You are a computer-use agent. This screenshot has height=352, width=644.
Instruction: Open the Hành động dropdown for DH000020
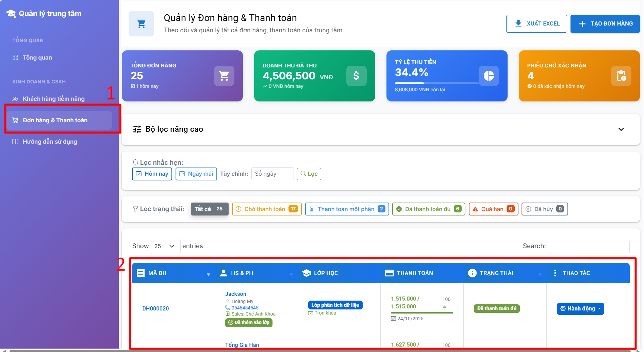point(580,309)
